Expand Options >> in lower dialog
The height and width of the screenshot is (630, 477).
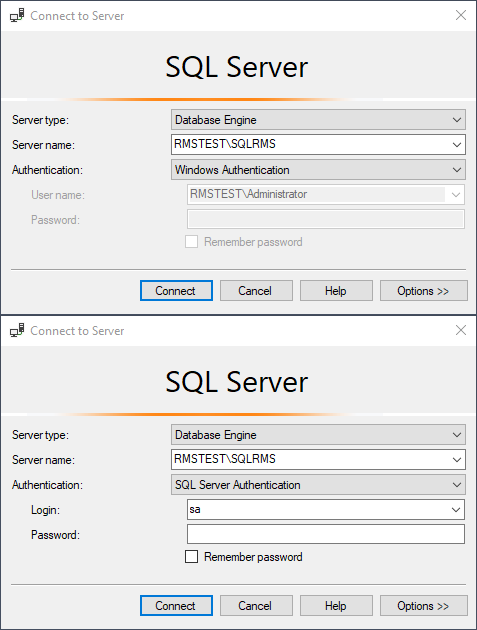pos(424,605)
